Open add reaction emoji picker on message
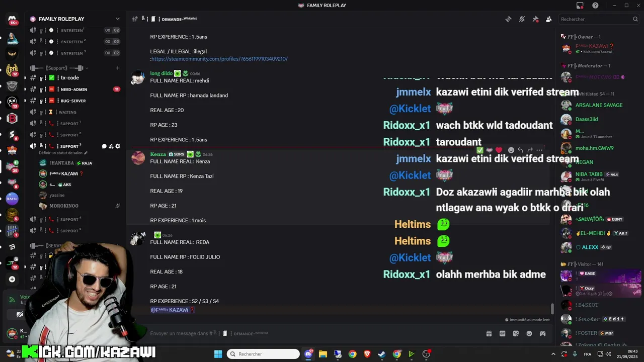 coord(511,150)
